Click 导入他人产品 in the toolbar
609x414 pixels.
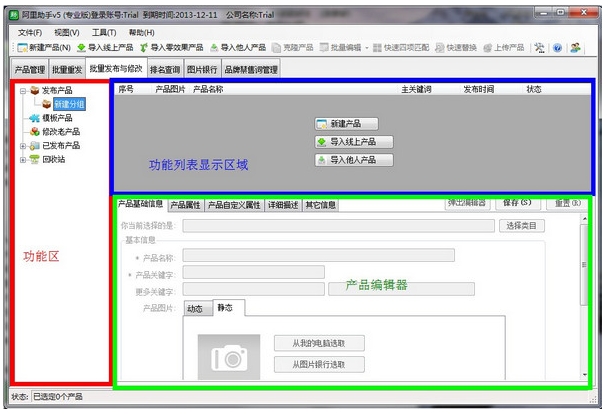238,48
